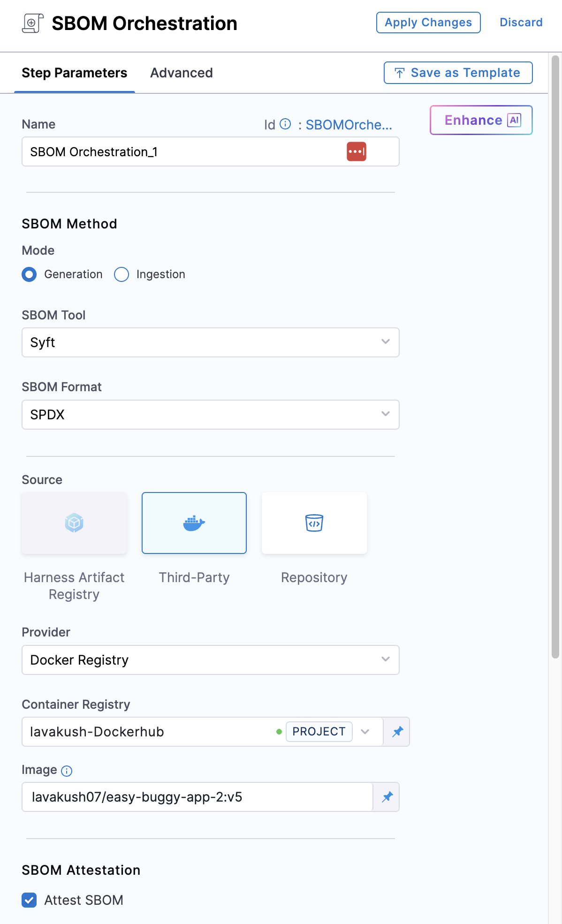The image size is (562, 924).
Task: Click the info icon beside Image label
Action: [x=67, y=771]
